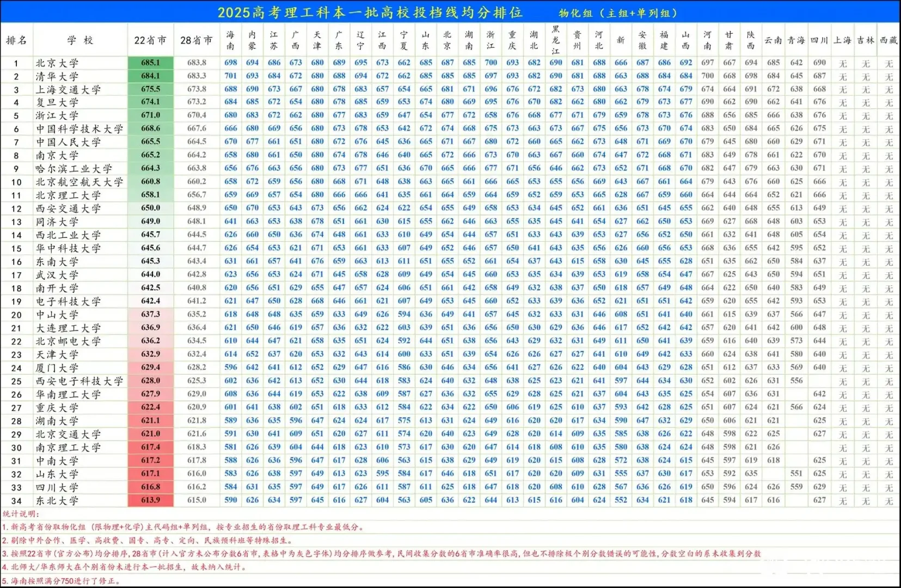Image resolution: width=901 pixels, height=588 pixels.
Task: Select the school name "清华大学"
Action: [57, 76]
